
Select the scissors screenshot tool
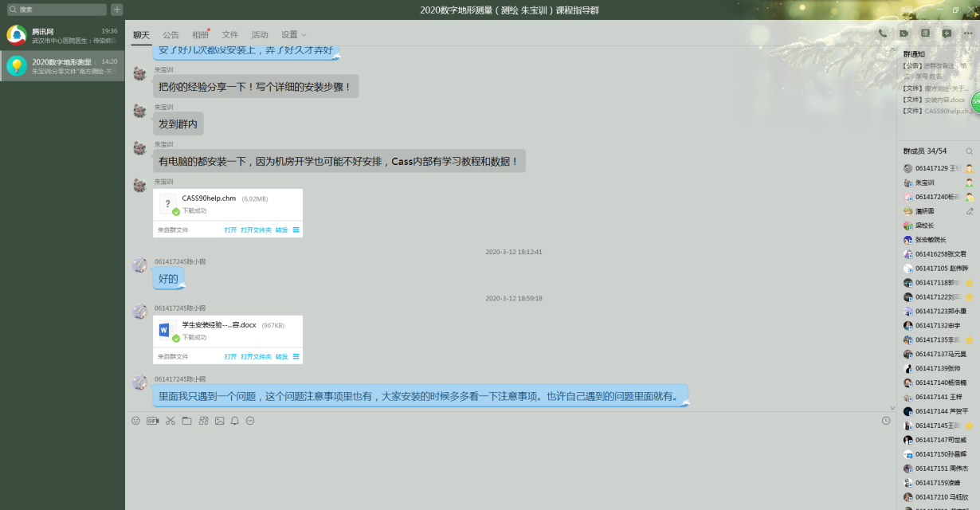click(x=170, y=421)
